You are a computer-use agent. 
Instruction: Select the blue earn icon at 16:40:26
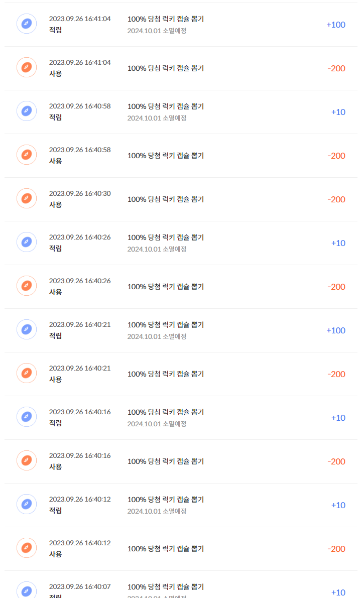coord(27,242)
